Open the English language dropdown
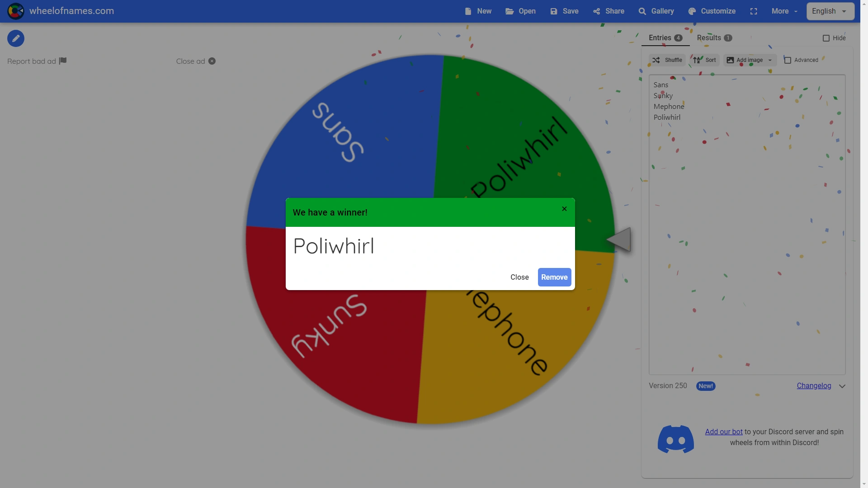This screenshot has height=488, width=868. [830, 11]
